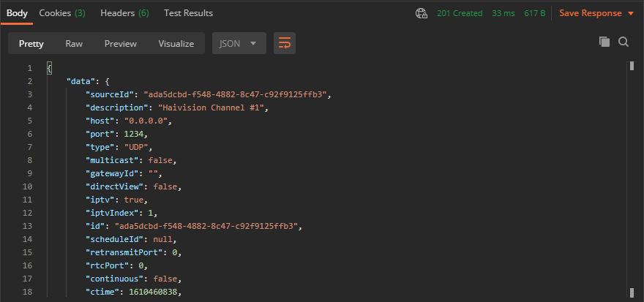This screenshot has height=302, width=644.
Task: Click the wrap lines icon
Action: [285, 43]
